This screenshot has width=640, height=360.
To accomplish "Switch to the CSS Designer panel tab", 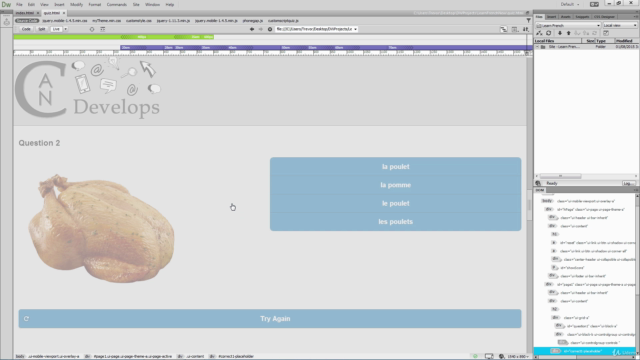I will [604, 17].
